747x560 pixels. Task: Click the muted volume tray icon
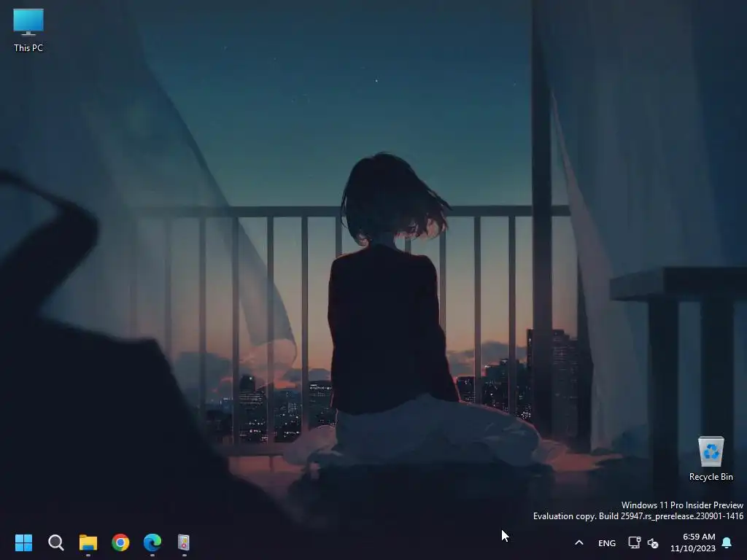pyautogui.click(x=653, y=542)
